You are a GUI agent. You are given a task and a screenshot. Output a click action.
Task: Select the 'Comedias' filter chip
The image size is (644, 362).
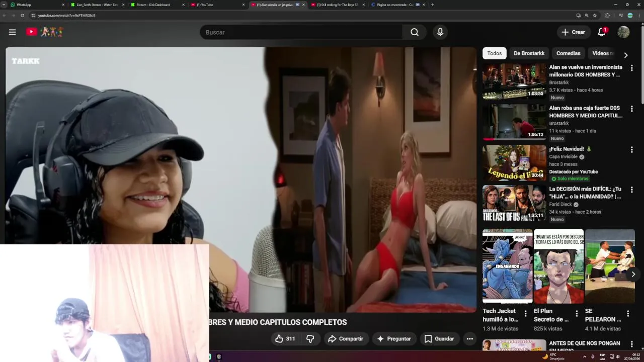point(568,53)
